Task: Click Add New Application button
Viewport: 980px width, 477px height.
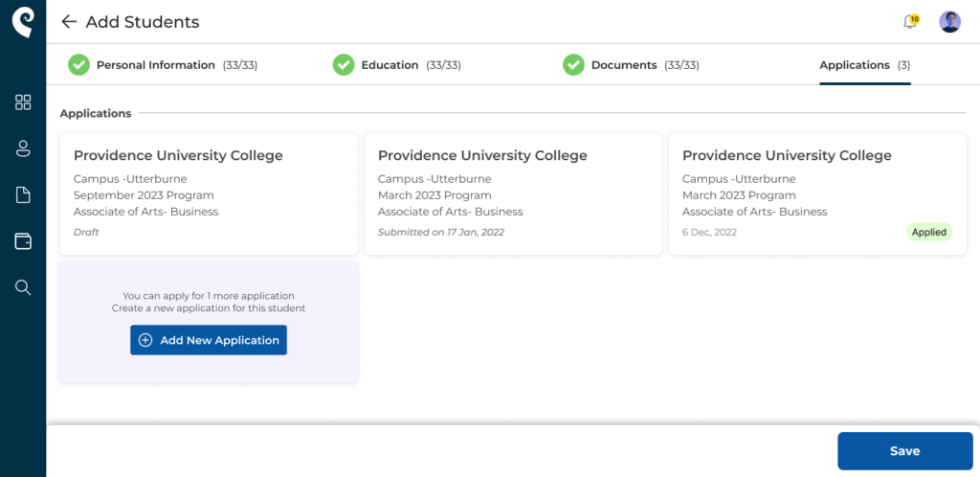Action: coord(208,340)
